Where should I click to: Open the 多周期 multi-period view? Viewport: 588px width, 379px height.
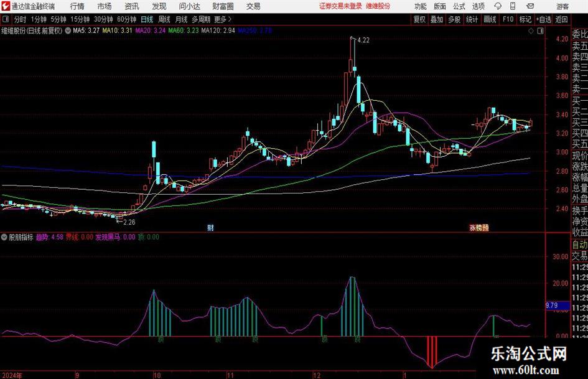[x=201, y=19]
